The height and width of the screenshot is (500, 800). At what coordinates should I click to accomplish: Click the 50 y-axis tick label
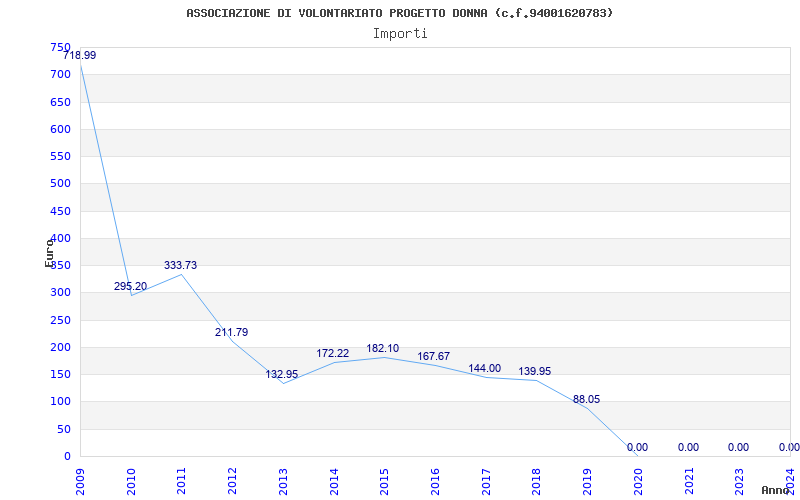pyautogui.click(x=63, y=430)
